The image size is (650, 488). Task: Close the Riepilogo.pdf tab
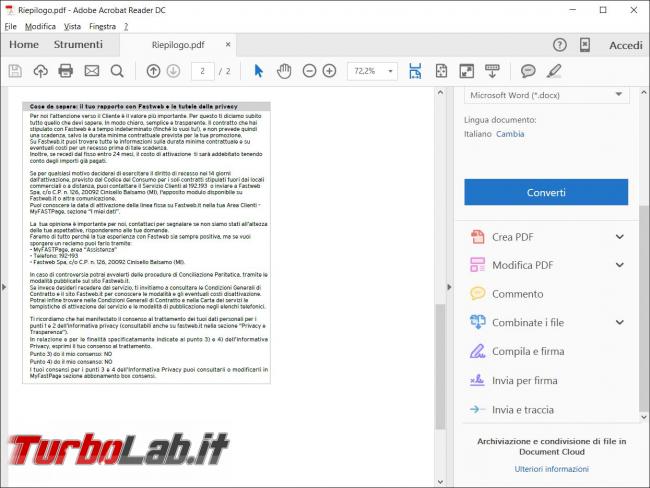(x=228, y=44)
